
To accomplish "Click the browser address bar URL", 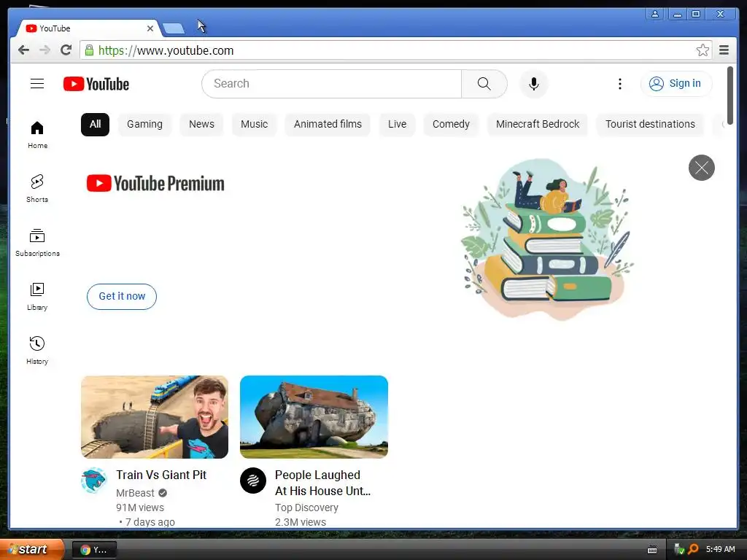I will tap(166, 50).
